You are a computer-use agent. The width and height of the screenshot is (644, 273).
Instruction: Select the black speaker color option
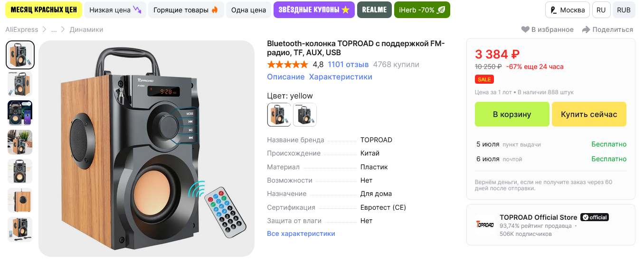305,115
